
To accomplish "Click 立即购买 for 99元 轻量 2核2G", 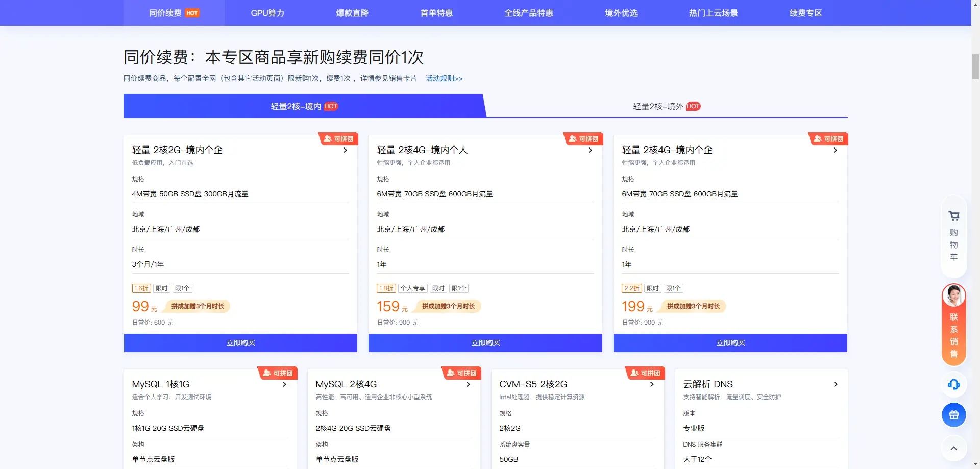I will (240, 343).
